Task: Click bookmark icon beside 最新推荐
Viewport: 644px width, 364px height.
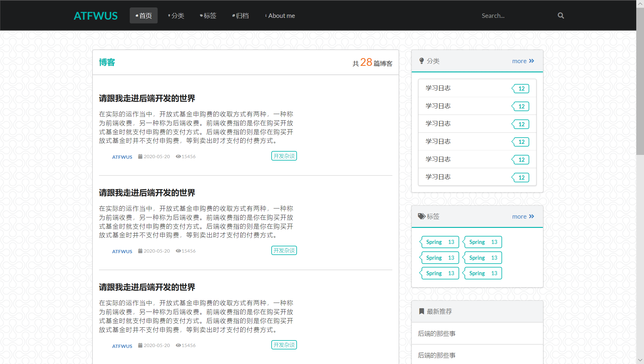Action: [422, 311]
